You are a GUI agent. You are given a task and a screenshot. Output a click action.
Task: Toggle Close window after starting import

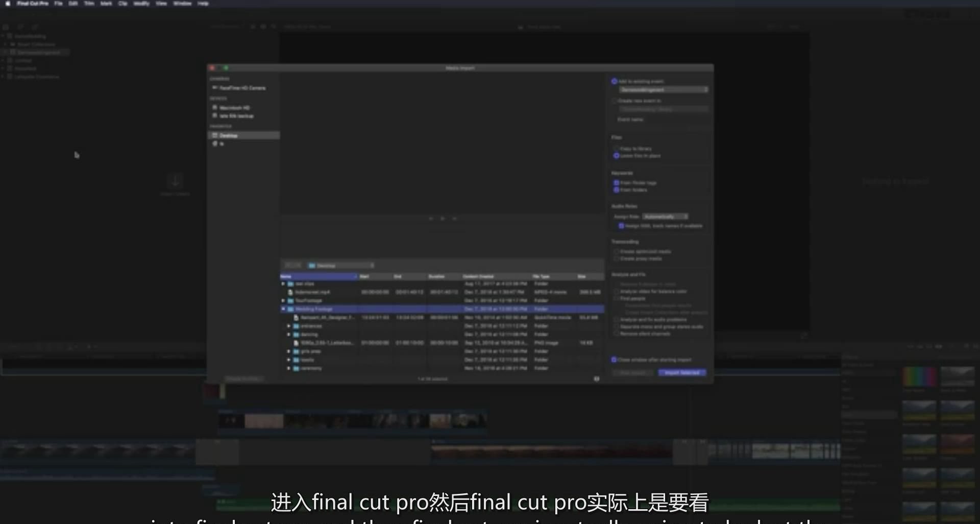pos(614,360)
